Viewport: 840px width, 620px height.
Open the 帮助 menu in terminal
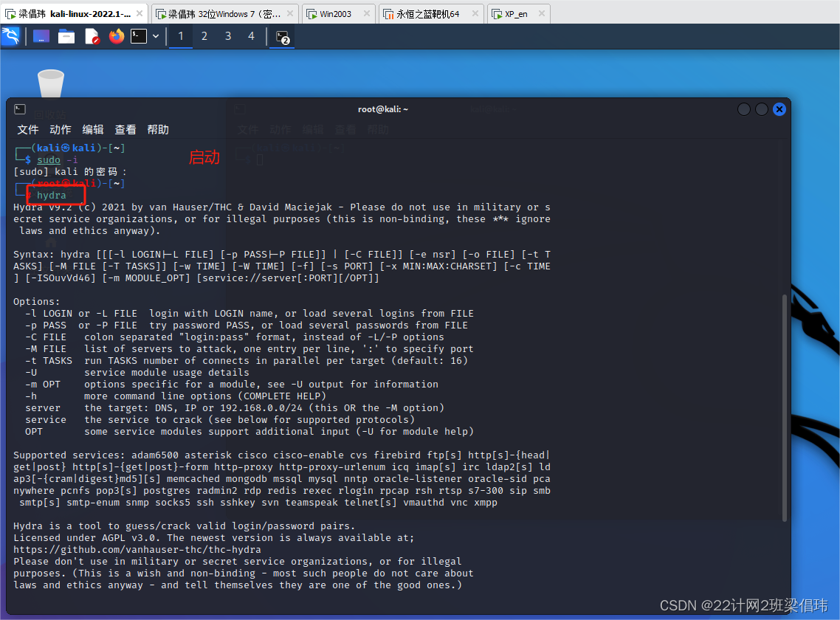158,130
